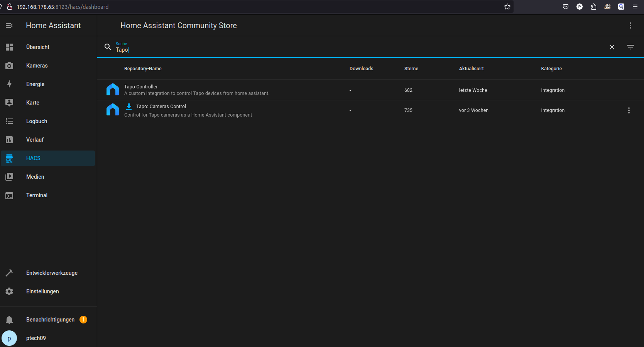Open options menu for Tapo: Cameras Control
Image resolution: width=644 pixels, height=347 pixels.
coord(629,110)
